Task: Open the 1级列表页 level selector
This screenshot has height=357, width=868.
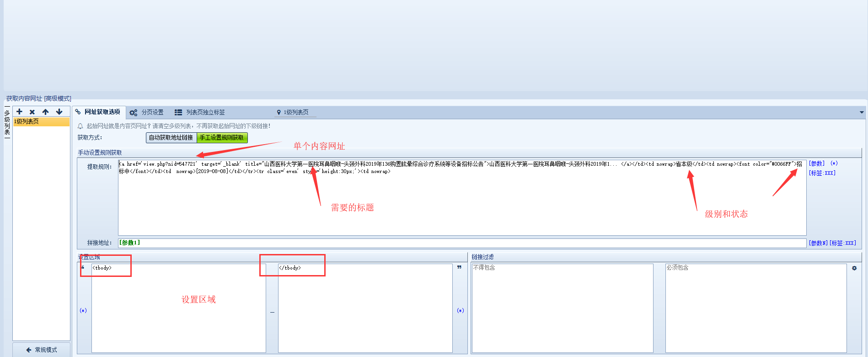Action: click(x=295, y=113)
